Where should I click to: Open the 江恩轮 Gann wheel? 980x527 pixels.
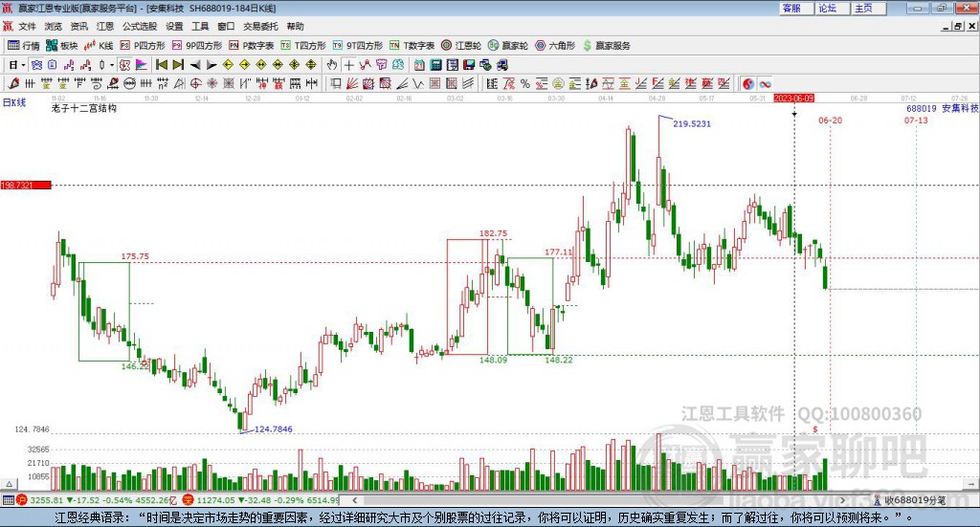pyautogui.click(x=461, y=46)
